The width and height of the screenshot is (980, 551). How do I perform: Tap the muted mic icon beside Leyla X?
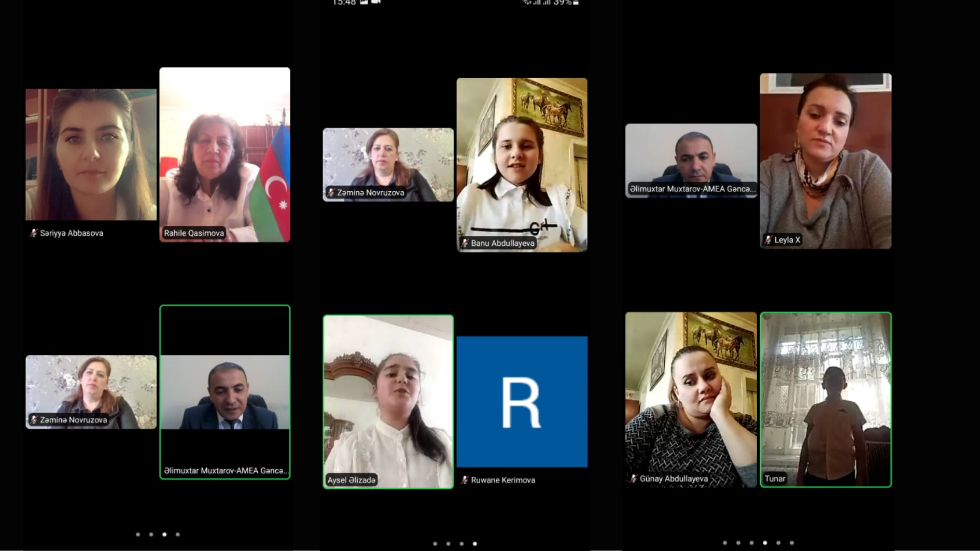point(768,239)
